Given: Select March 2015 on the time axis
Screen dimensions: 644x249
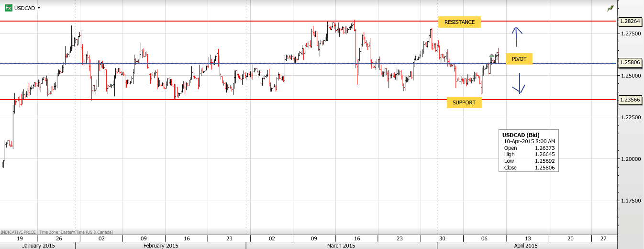Looking at the screenshot, I should pyautogui.click(x=341, y=246).
